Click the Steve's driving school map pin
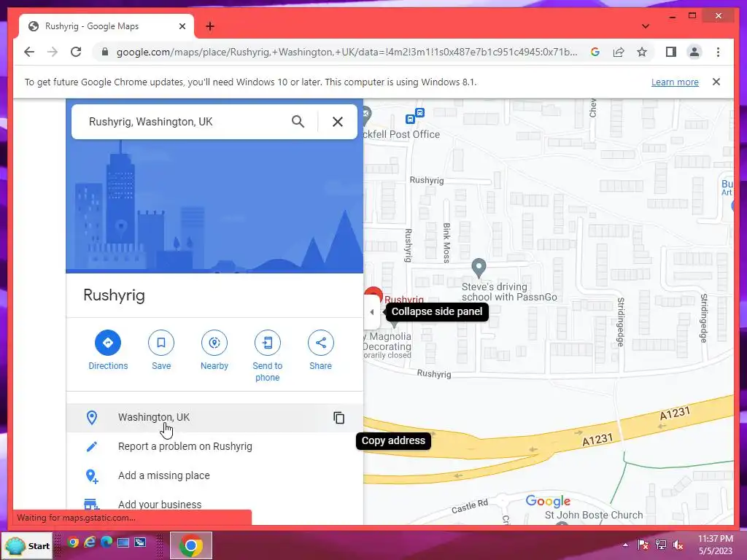Image resolution: width=747 pixels, height=560 pixels. 479,268
